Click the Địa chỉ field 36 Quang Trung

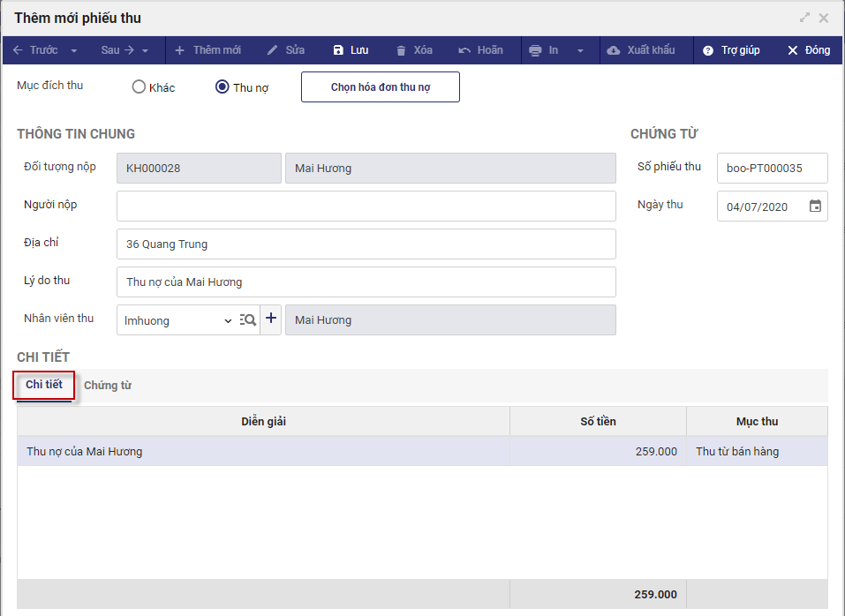pos(366,244)
